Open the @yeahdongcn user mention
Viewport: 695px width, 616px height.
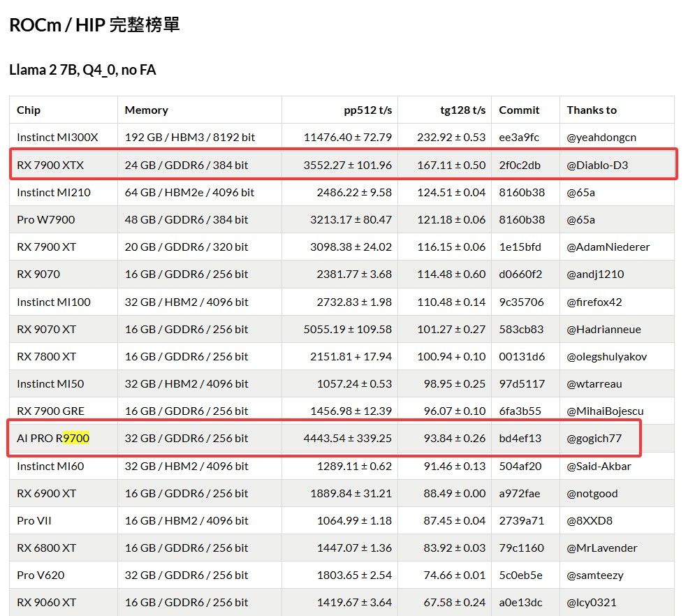(601, 138)
